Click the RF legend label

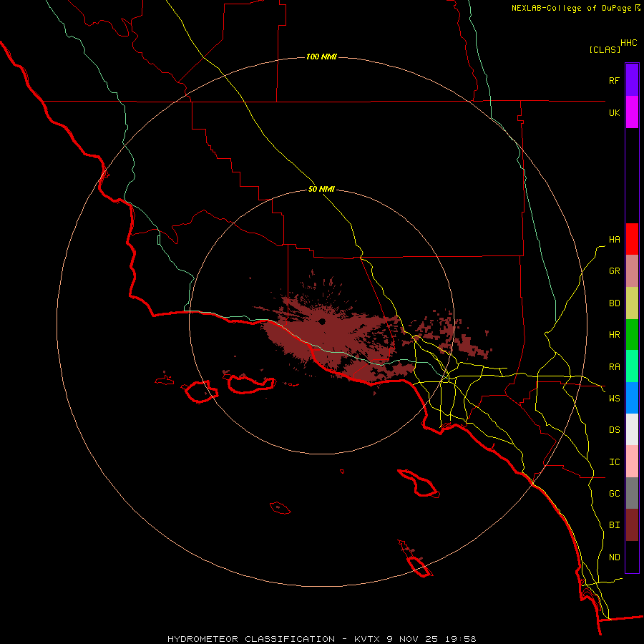614,80
